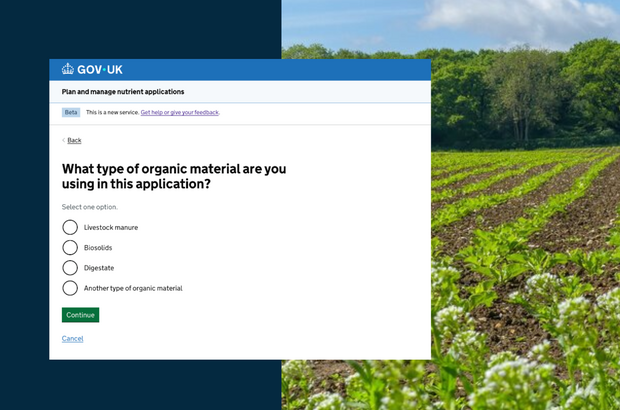The height and width of the screenshot is (410, 620).
Task: Choose the Biosolids radio button
Action: click(x=70, y=247)
